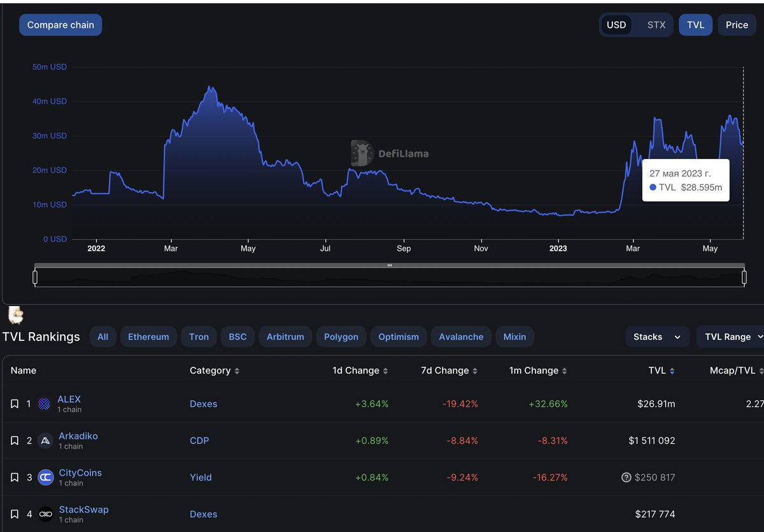Open the TVL Range dropdown
This screenshot has height=532, width=764.
(730, 337)
